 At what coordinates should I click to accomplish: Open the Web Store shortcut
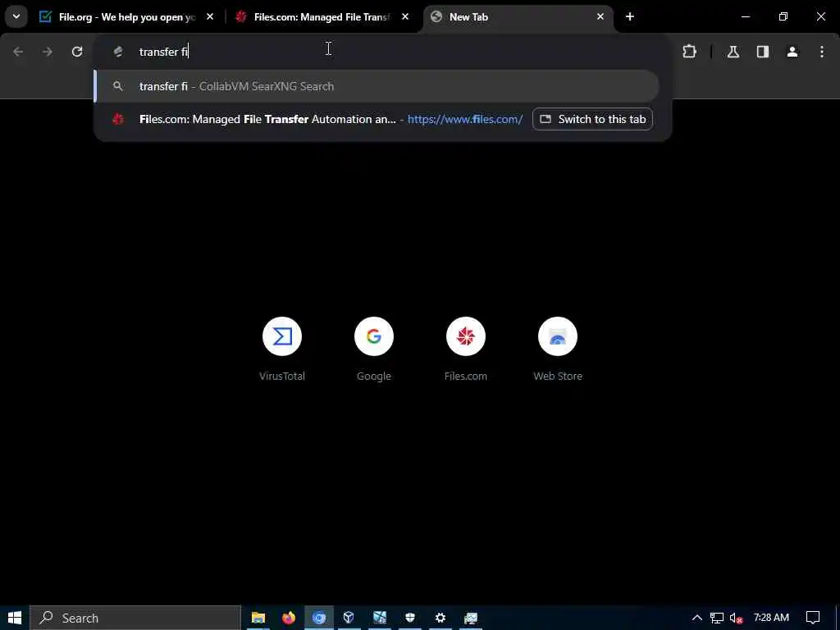click(x=558, y=349)
